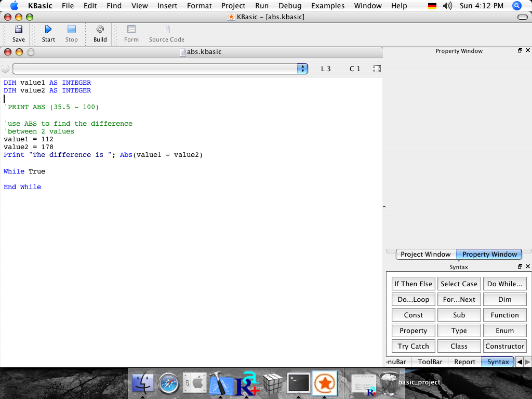Toggle fullscreen icon beside column indicator
Viewport: 532px width, 399px height.
tap(377, 69)
